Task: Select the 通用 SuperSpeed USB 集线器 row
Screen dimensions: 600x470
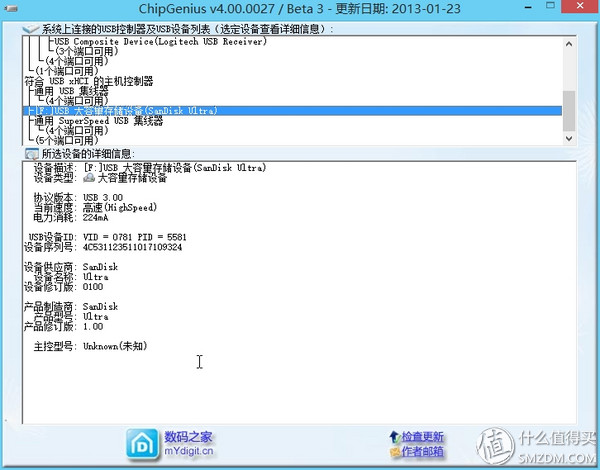Action: click(x=98, y=121)
